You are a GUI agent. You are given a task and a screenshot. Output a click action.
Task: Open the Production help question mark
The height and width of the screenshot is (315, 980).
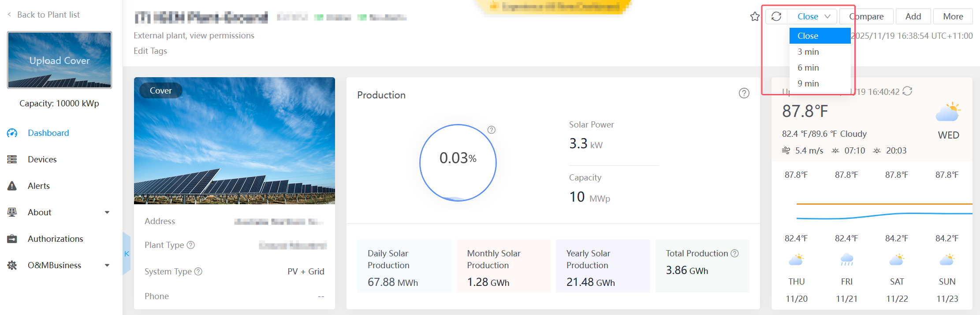[x=744, y=93]
